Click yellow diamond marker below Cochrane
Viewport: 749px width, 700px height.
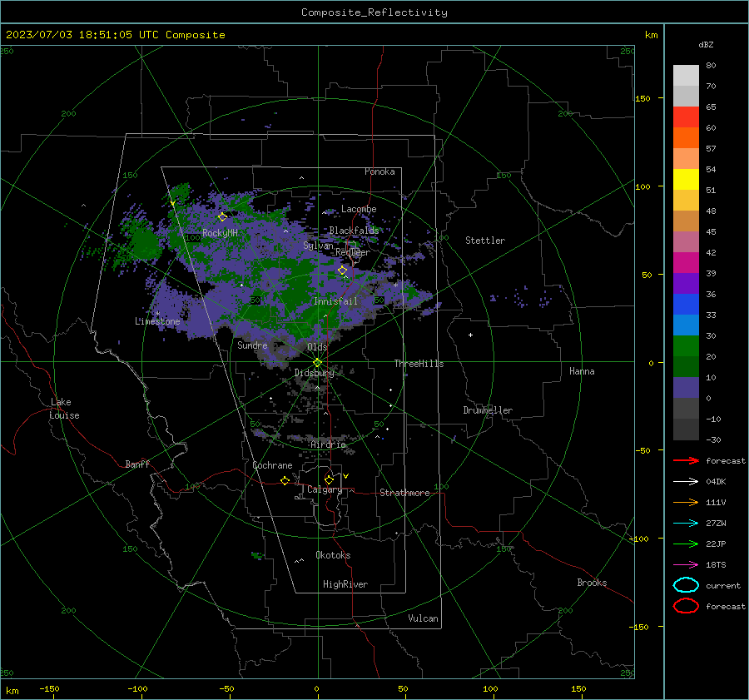[x=285, y=480]
